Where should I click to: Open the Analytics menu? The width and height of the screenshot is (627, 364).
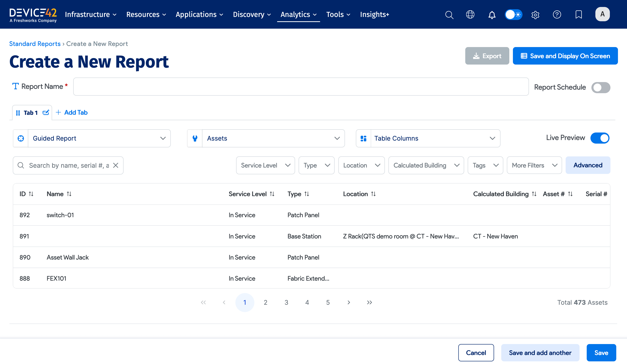pos(298,14)
